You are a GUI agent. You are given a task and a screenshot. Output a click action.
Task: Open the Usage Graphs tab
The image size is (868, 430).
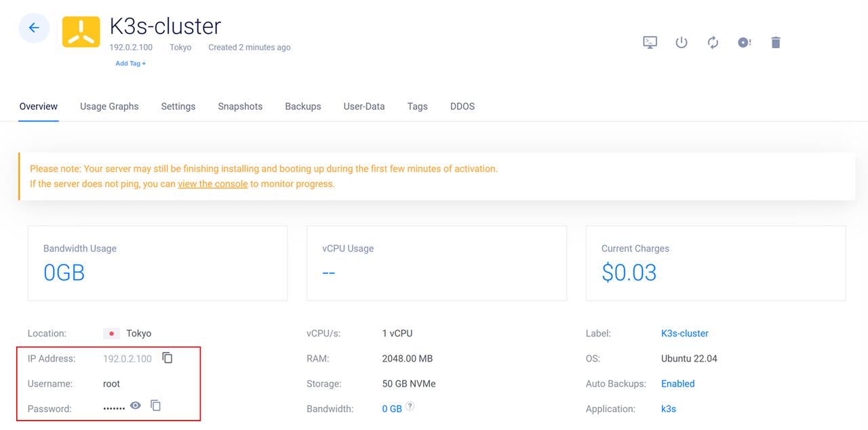[x=109, y=106]
